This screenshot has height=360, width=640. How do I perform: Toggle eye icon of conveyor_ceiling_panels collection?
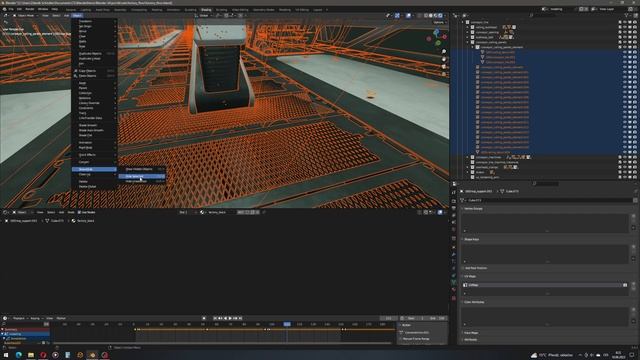click(x=624, y=42)
